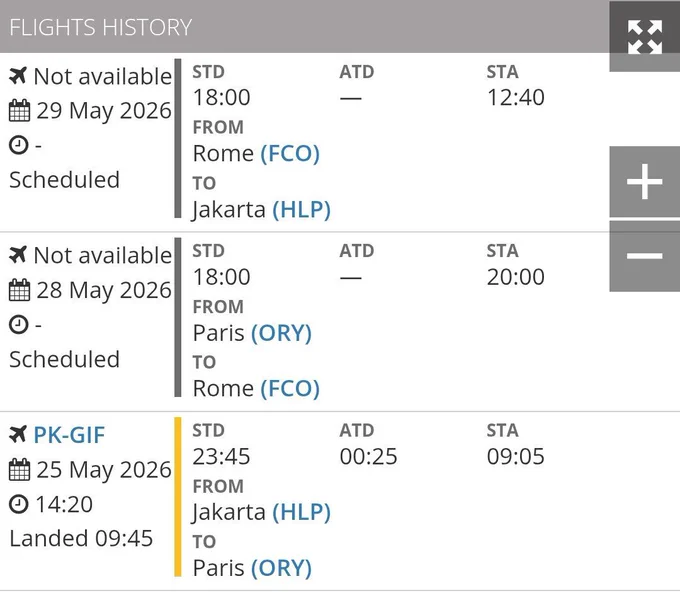Click the calendar icon next to 25 May 2026
Image resolution: width=680 pixels, height=598 pixels.
pyautogui.click(x=20, y=470)
